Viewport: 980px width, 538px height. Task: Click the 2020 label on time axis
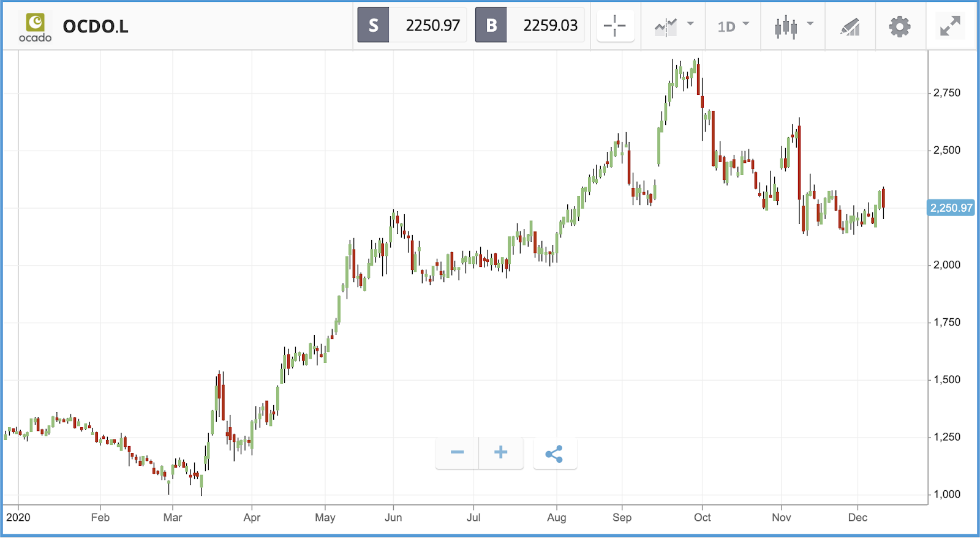click(x=18, y=518)
